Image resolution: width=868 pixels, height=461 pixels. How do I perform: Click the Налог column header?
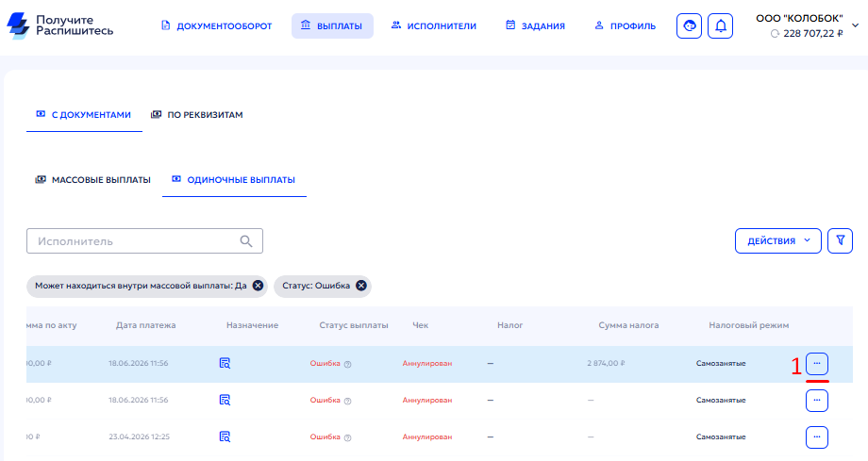click(509, 325)
